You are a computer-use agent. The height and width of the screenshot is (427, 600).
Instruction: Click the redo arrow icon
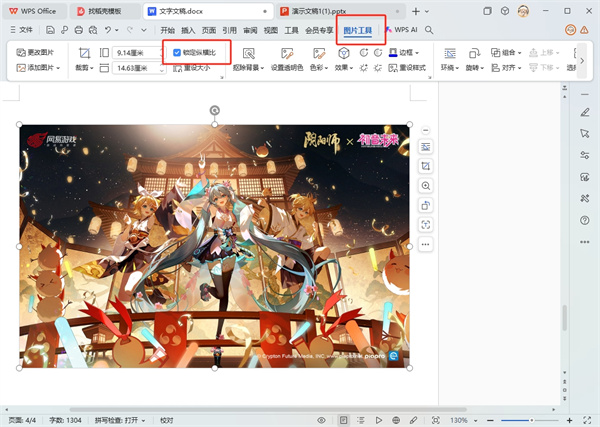pos(130,30)
